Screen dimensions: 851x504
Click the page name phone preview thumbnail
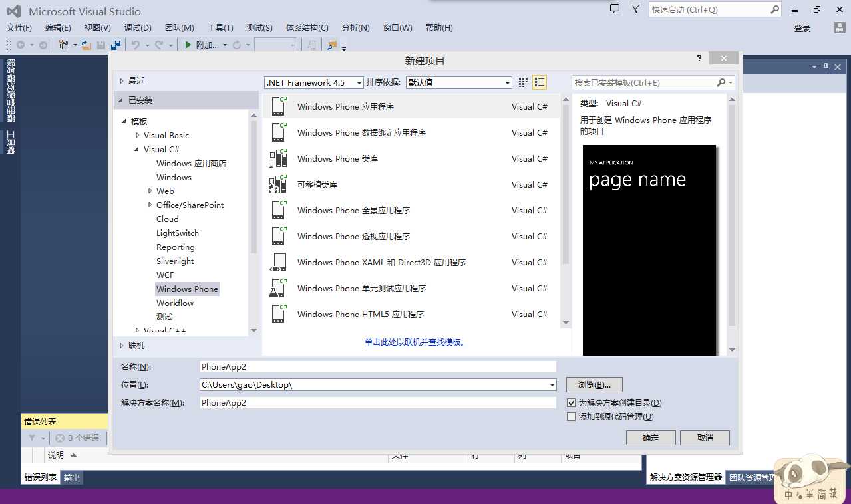(650, 249)
